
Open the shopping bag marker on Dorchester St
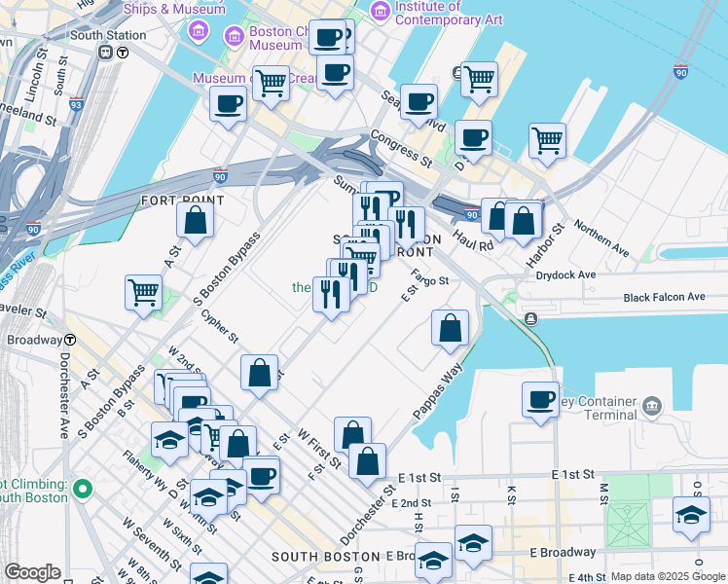(x=367, y=461)
